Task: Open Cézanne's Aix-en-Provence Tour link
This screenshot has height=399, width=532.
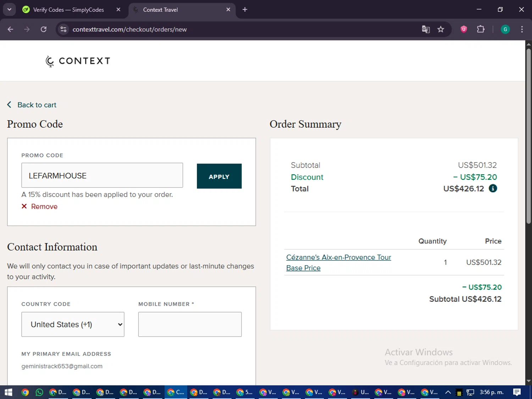Action: pos(339,257)
